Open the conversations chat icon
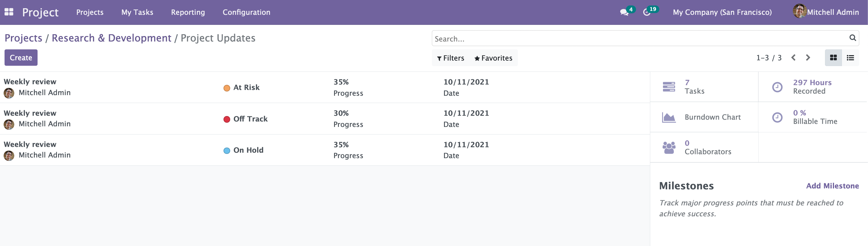The image size is (868, 246). point(624,12)
